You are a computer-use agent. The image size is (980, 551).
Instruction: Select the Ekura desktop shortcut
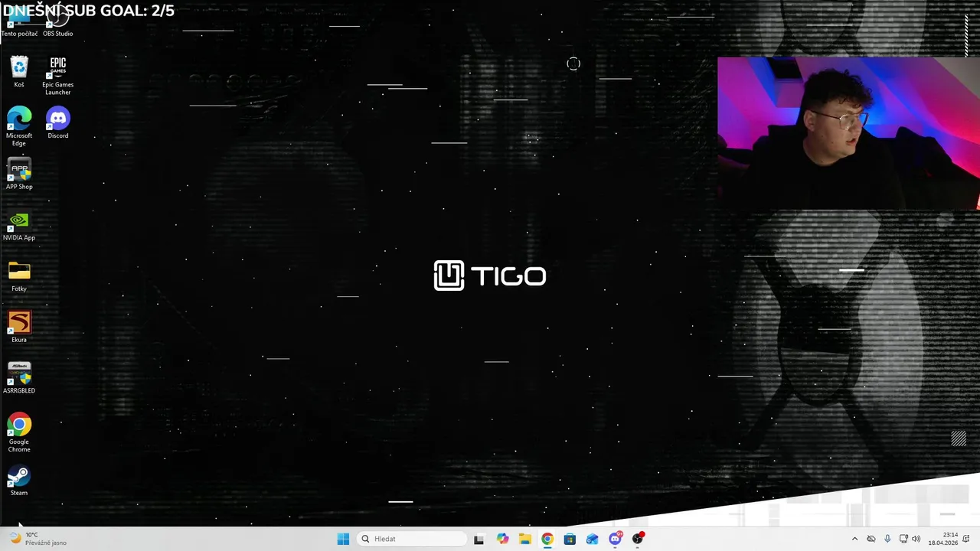point(19,327)
